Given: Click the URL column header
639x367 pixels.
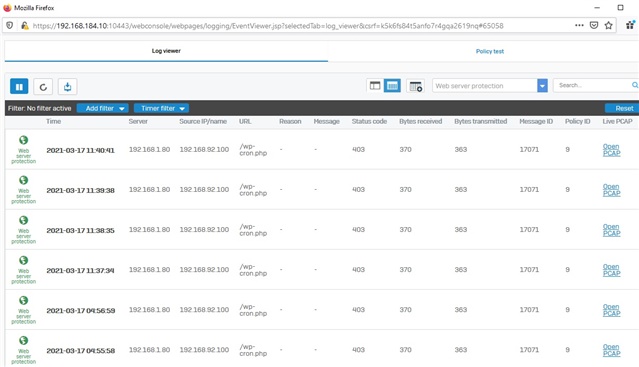Looking at the screenshot, I should tap(245, 121).
